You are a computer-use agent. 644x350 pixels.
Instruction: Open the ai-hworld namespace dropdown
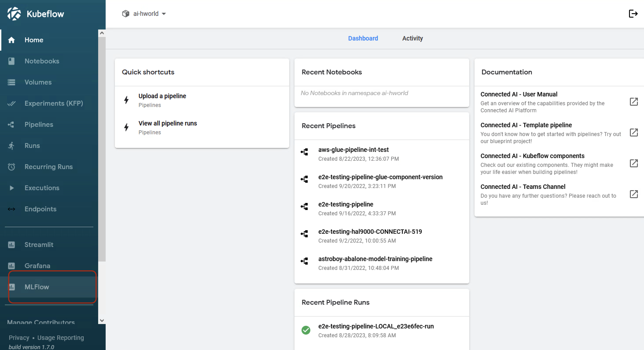tap(144, 13)
